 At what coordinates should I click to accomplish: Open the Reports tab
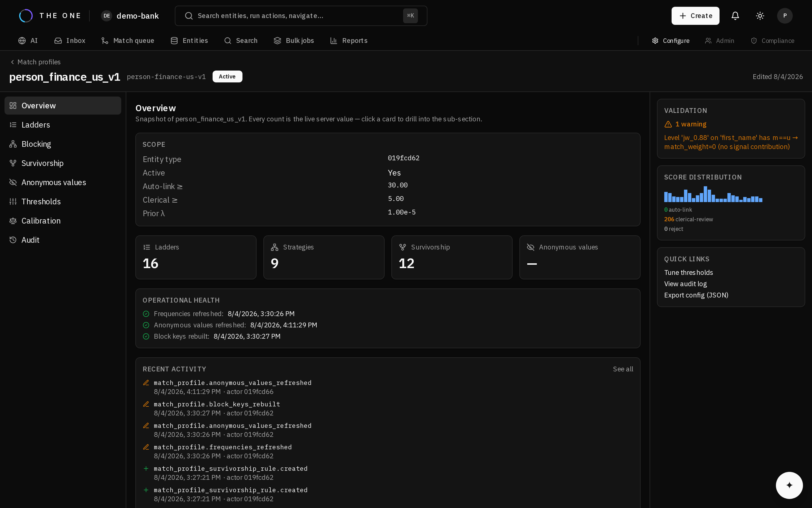pyautogui.click(x=349, y=41)
